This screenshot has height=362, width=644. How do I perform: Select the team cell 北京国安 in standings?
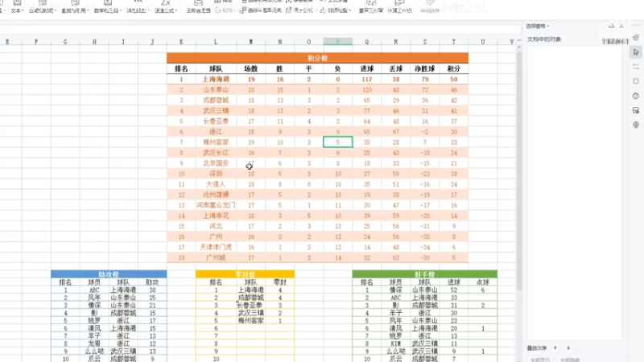tap(216, 163)
